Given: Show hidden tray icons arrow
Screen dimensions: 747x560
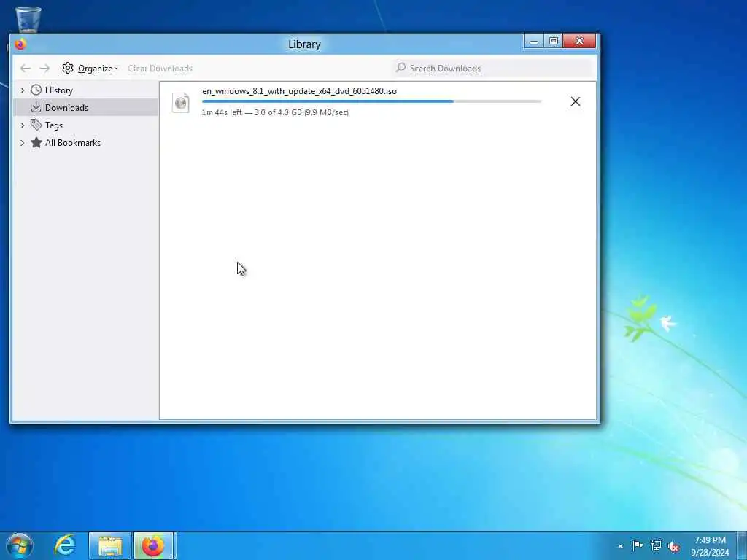Looking at the screenshot, I should (620, 546).
